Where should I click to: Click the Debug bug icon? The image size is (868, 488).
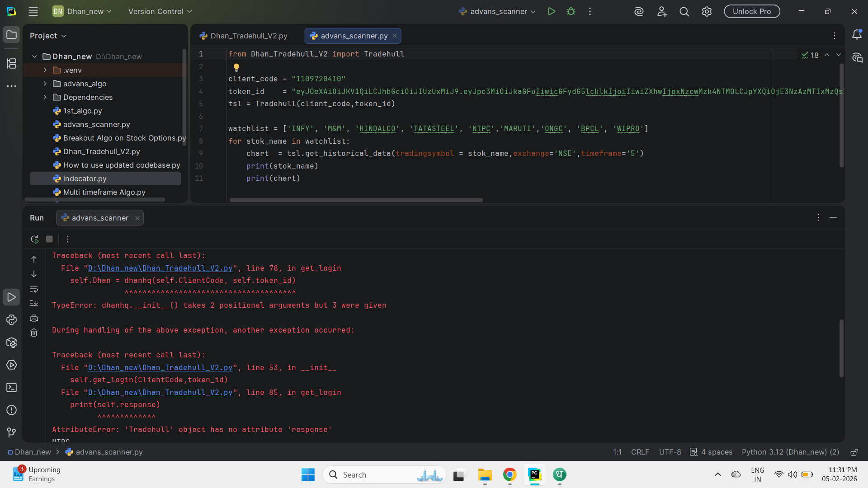coord(571,11)
